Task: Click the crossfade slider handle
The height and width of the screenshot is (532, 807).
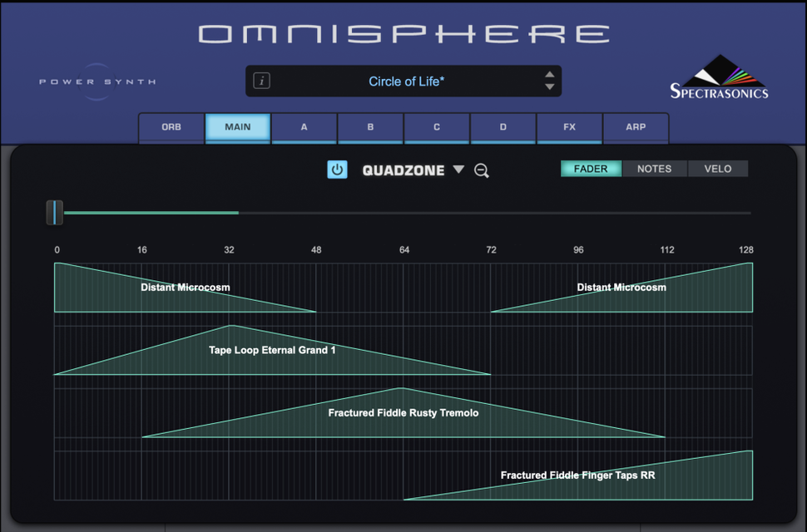Action: pos(56,213)
